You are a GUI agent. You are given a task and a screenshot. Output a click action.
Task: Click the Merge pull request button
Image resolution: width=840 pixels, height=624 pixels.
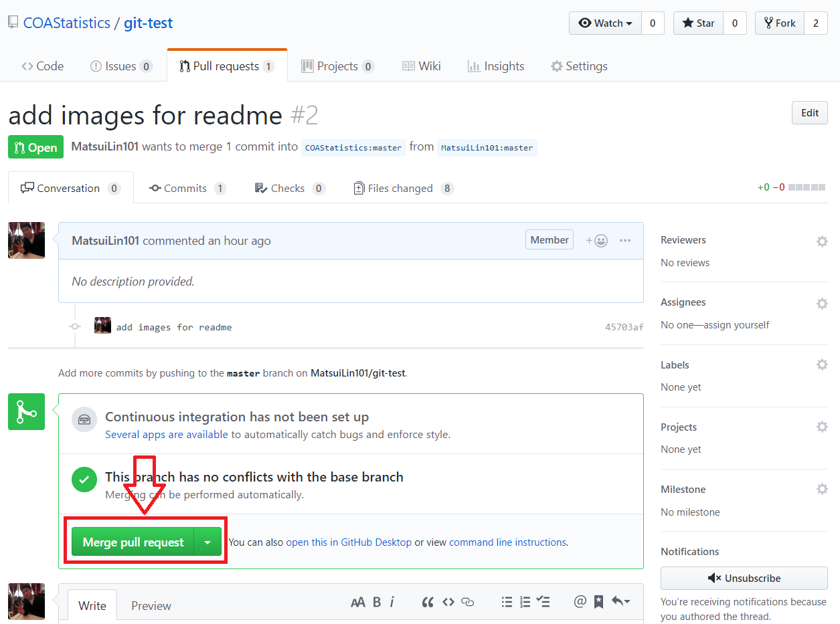[x=133, y=542]
